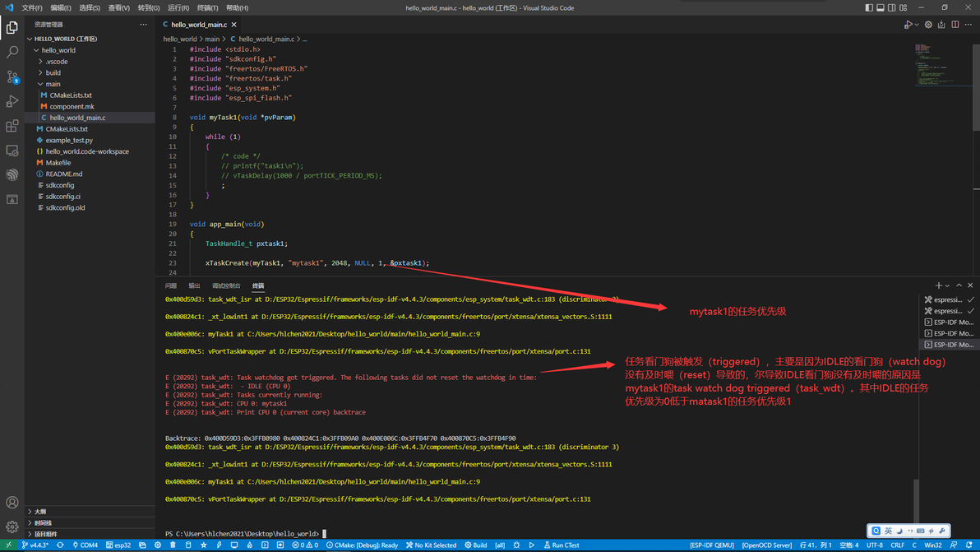Click the ESP-IDF full clean trash icon
This screenshot has width=980, height=552.
pos(173,545)
